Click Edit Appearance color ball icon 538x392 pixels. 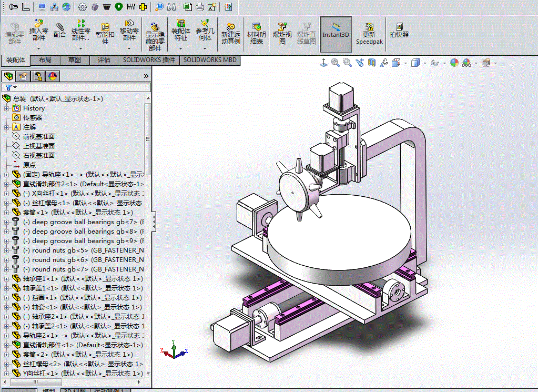point(454,63)
